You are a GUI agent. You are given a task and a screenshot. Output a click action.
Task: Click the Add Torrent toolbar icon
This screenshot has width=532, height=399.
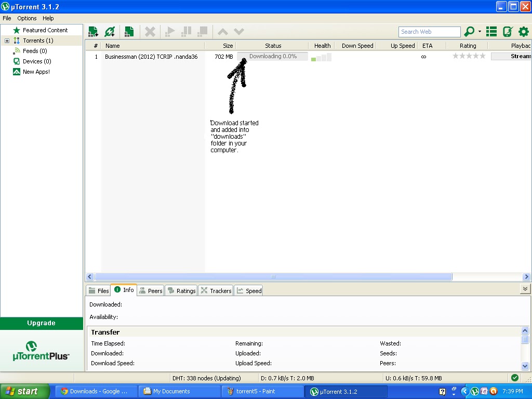coord(93,32)
